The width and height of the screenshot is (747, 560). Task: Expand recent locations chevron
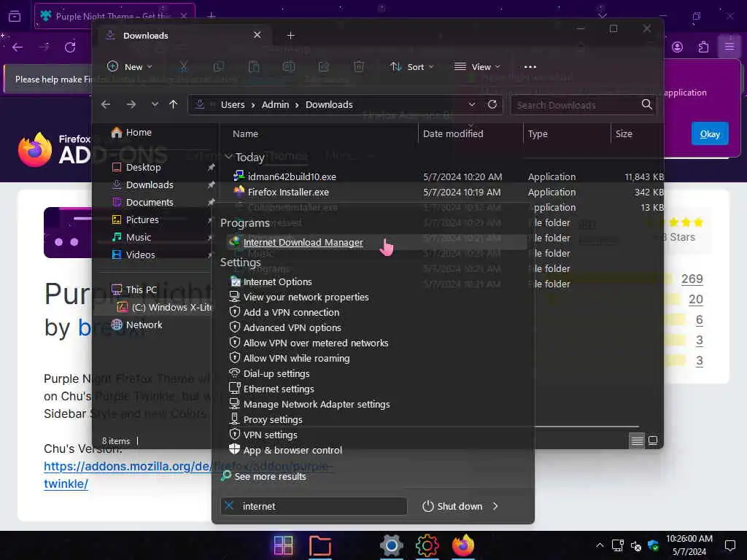click(x=155, y=104)
